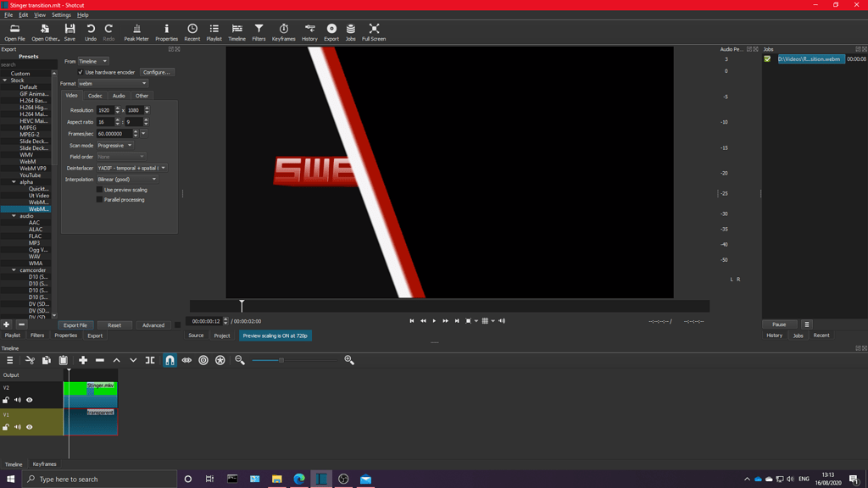Click the Export File button

75,325
